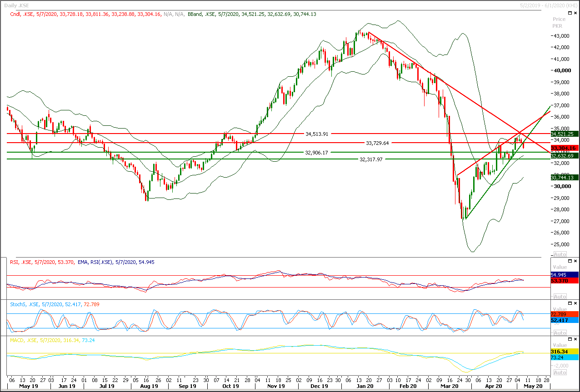Maximize the StochS indicator pane
Screen dimensions: 580x392
(x=570, y=303)
